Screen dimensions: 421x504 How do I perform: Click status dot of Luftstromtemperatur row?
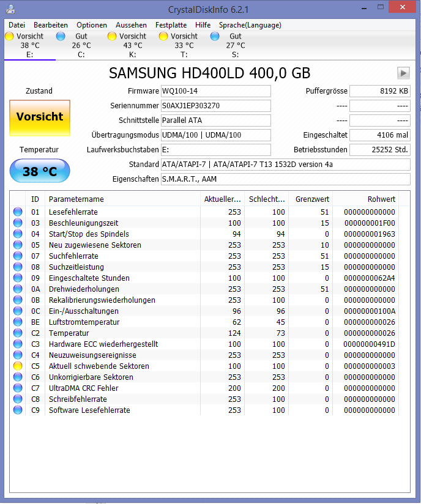[18, 322]
